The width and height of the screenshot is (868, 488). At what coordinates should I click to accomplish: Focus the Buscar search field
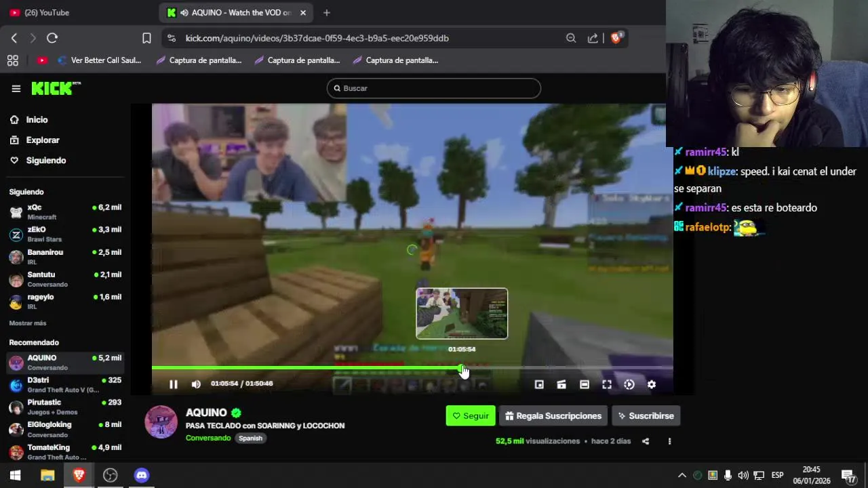click(434, 88)
